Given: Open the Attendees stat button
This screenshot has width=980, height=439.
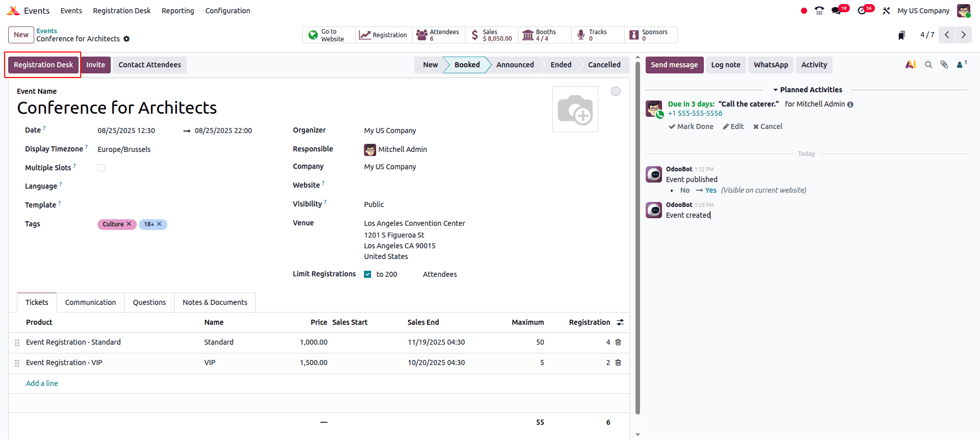Looking at the screenshot, I should coord(438,35).
